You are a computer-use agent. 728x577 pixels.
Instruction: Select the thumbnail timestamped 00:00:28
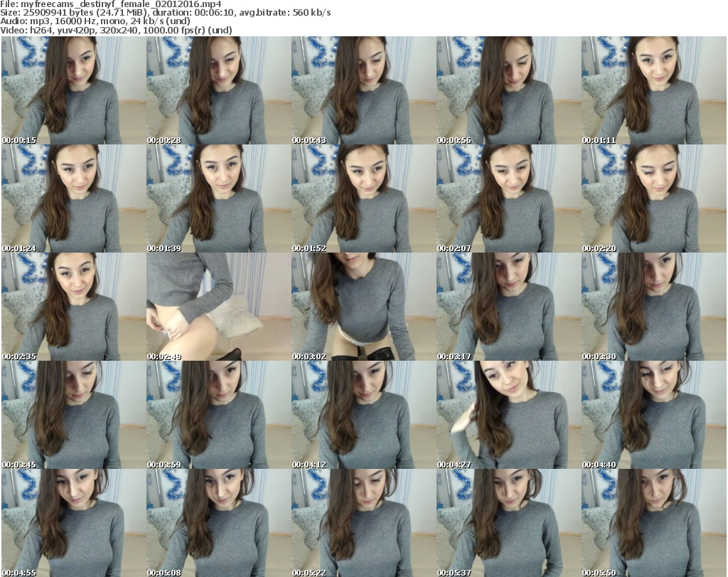pyautogui.click(x=219, y=90)
